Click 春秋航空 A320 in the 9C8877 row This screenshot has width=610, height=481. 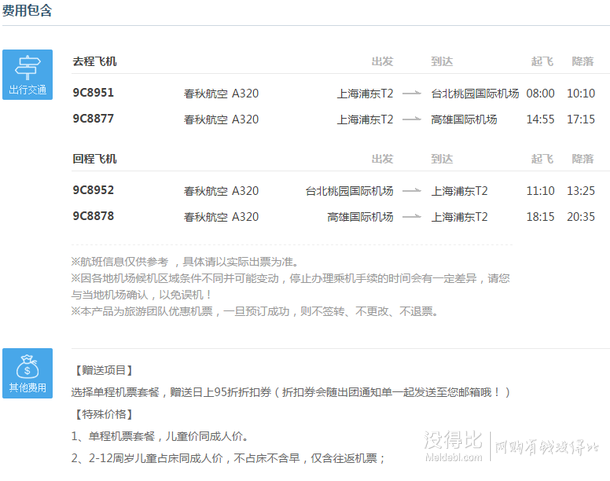pos(221,119)
